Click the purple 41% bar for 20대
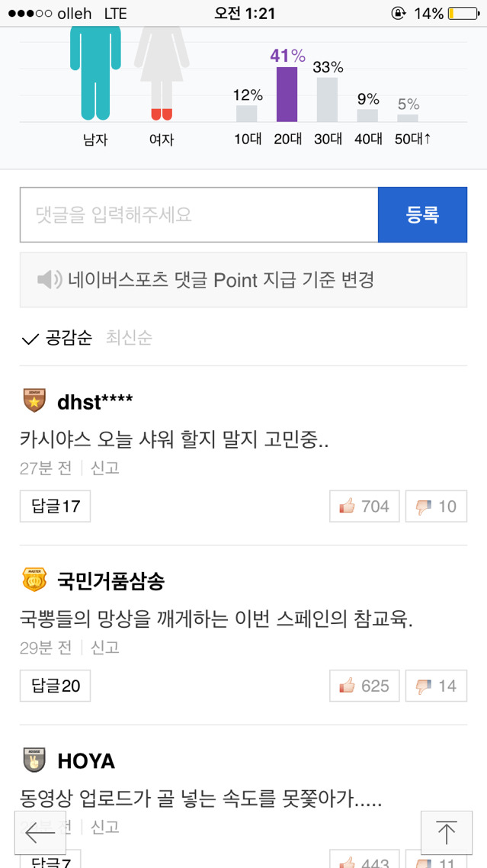 (287, 97)
